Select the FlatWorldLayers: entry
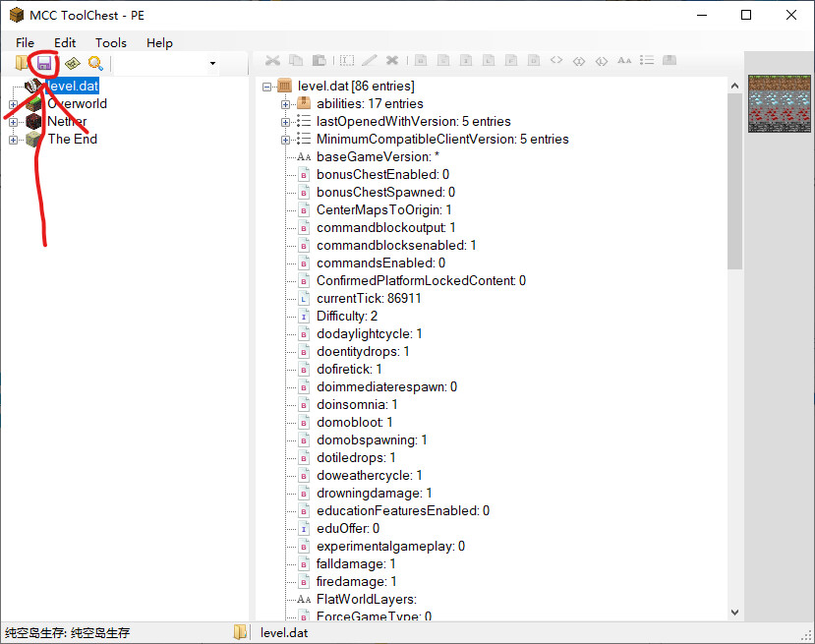Screen dimensions: 815x644 367,599
